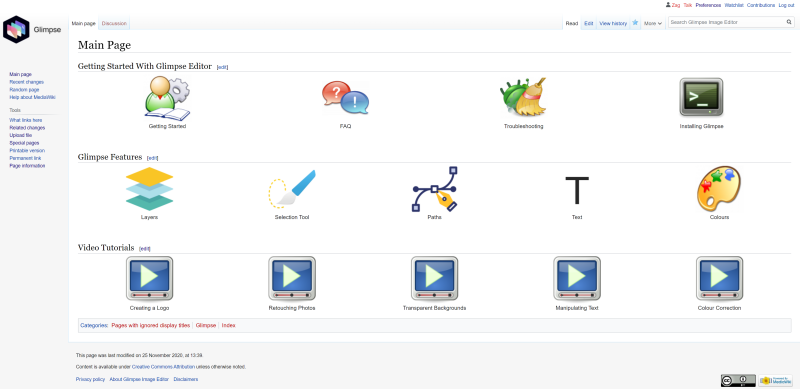The image size is (800, 389).
Task: Open Printable version link
Action: click(x=27, y=151)
